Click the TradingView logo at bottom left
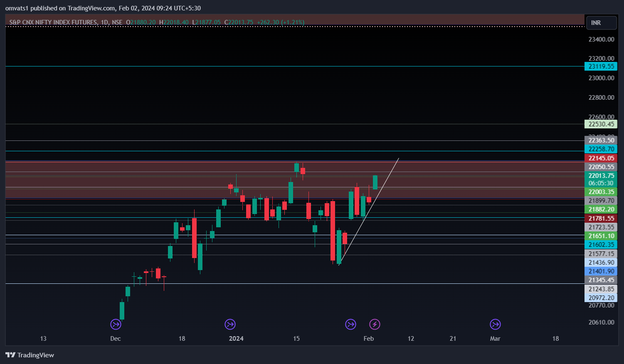 (30, 355)
